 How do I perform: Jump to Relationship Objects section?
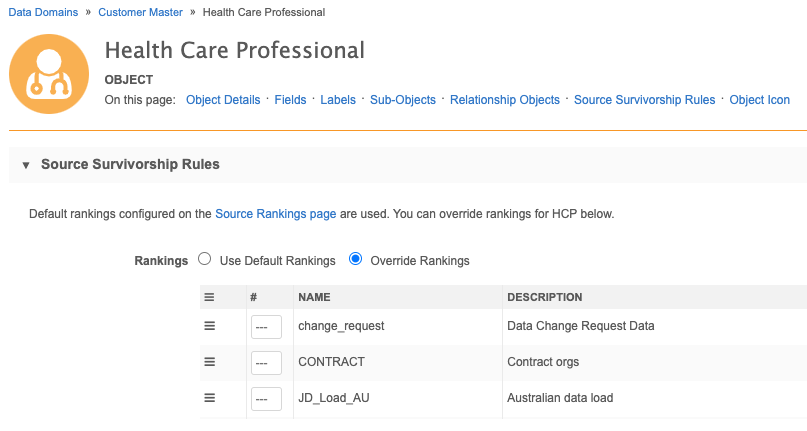click(505, 100)
